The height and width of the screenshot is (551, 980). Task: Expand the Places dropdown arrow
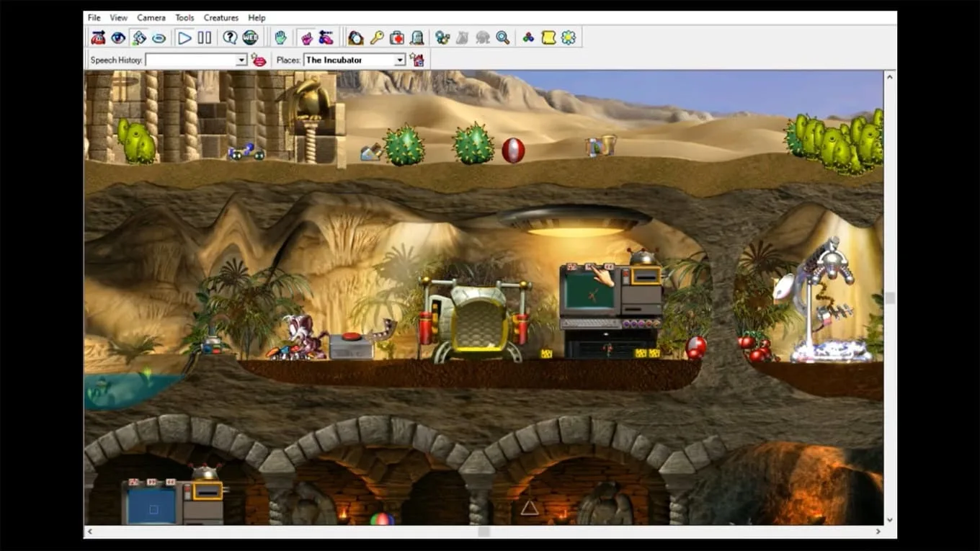point(400,61)
